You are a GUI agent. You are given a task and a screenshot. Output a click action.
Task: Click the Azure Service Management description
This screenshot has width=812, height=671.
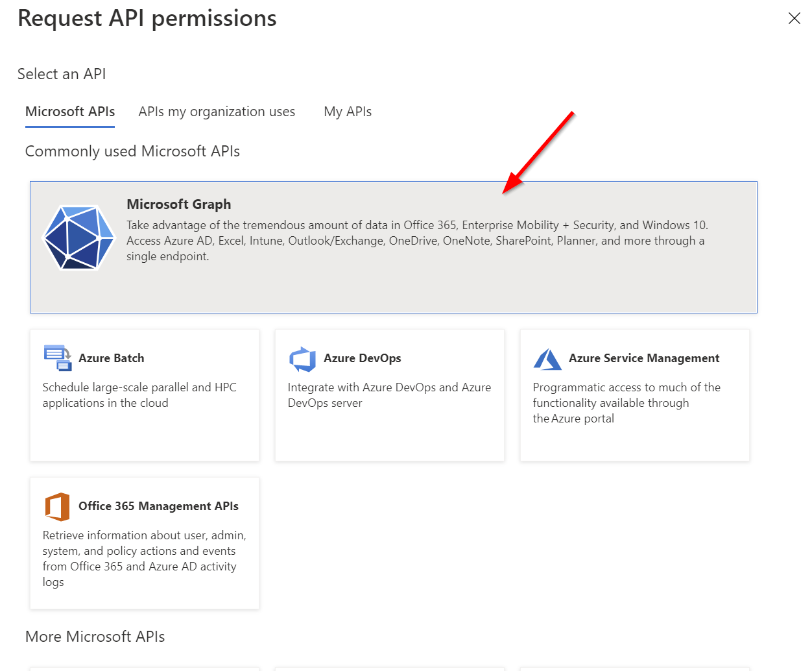[627, 403]
